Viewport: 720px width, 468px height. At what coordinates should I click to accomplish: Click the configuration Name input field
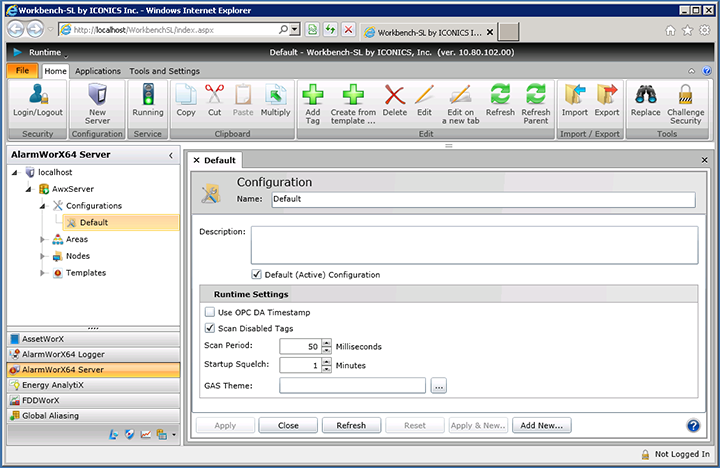click(482, 199)
